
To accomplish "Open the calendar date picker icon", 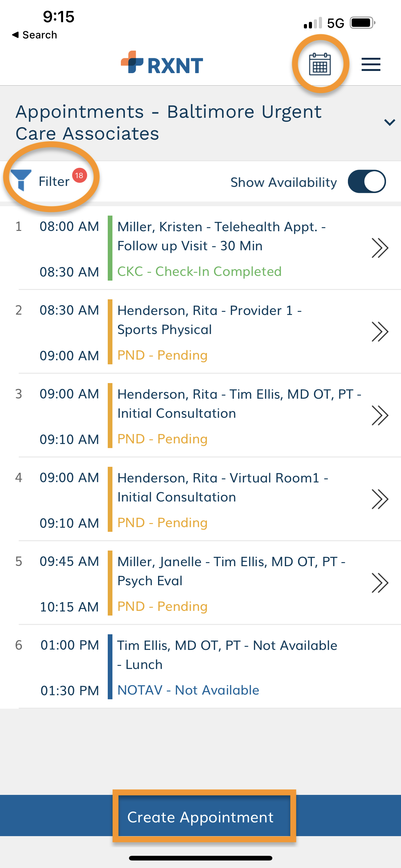I will [x=319, y=64].
